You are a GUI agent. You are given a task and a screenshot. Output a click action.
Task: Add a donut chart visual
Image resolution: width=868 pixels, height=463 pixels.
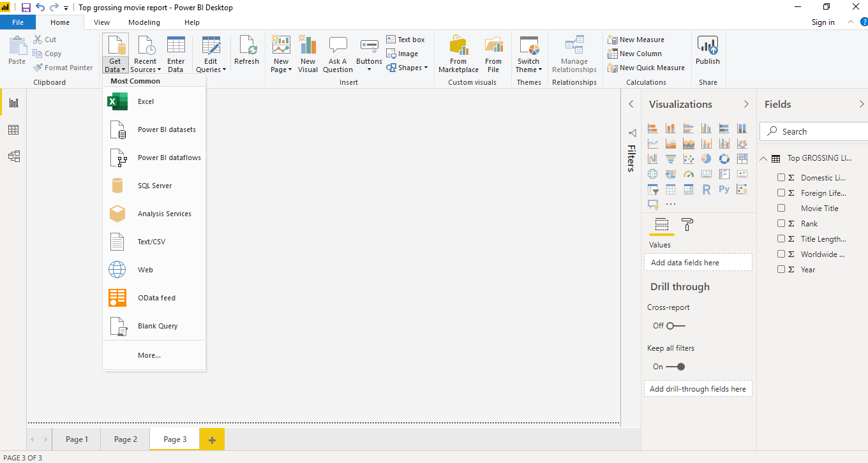pos(724,159)
